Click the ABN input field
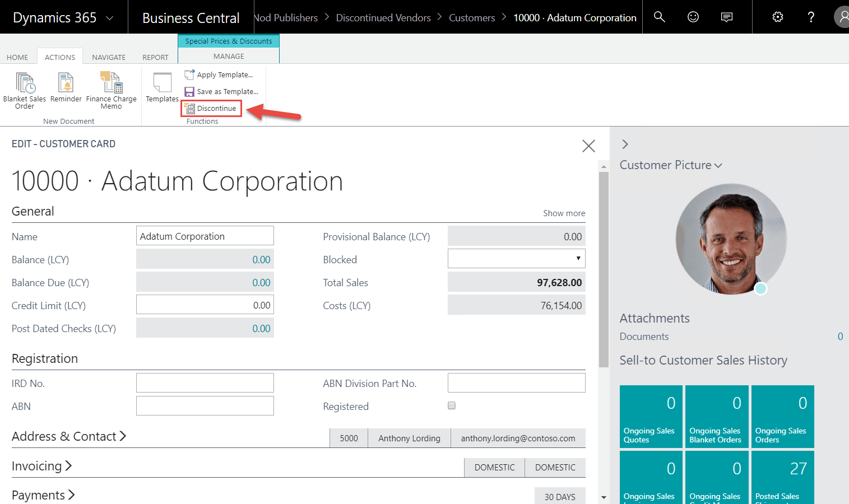Screen dimensions: 849x504 [205, 406]
